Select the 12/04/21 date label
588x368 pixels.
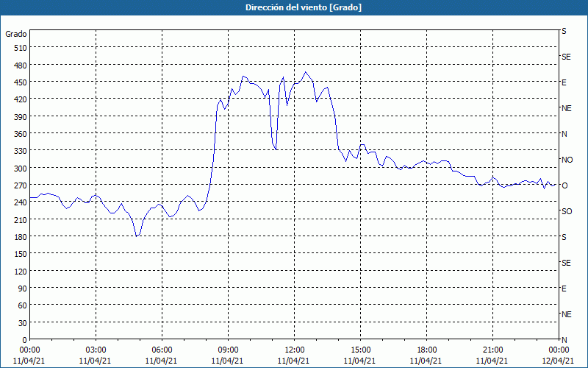559,361
